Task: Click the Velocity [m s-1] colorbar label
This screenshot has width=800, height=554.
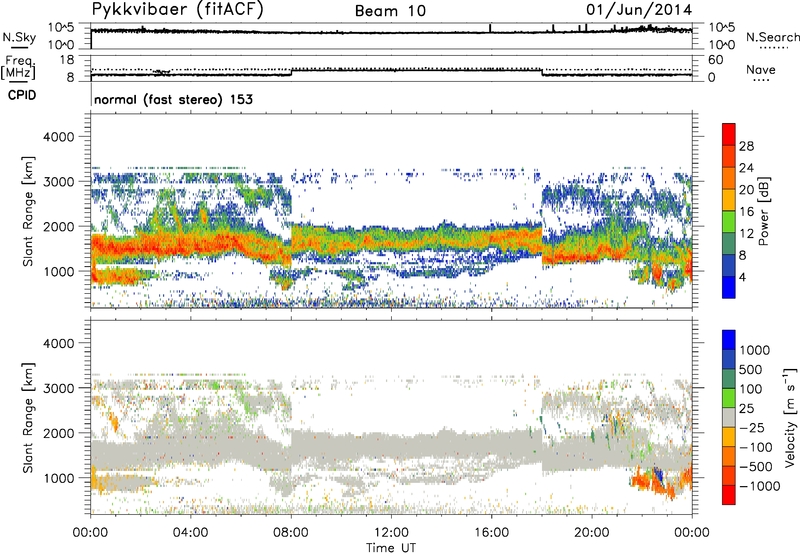Action: pyautogui.click(x=790, y=417)
